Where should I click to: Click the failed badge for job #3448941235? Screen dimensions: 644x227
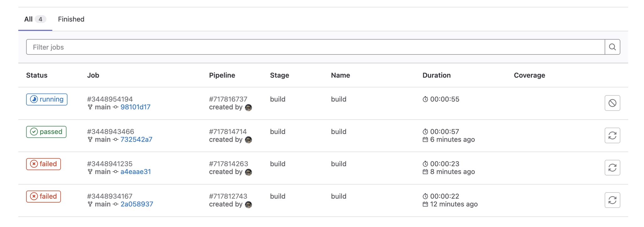(x=43, y=164)
